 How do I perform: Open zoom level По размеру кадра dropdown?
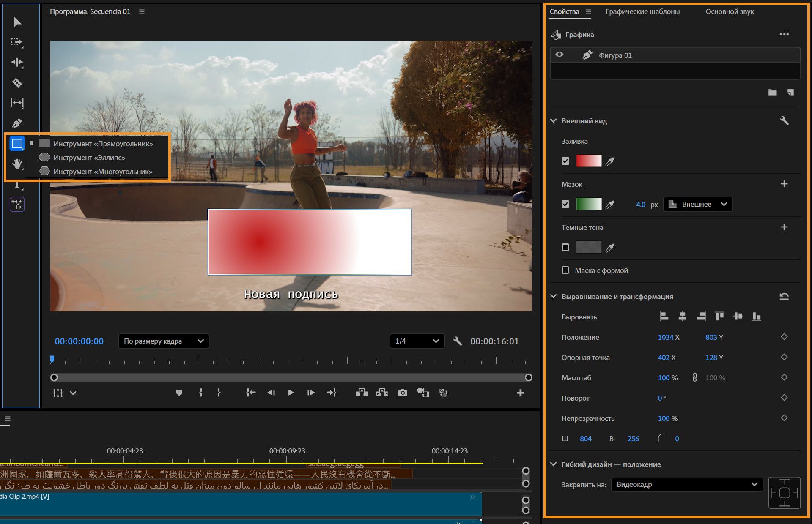coord(164,341)
